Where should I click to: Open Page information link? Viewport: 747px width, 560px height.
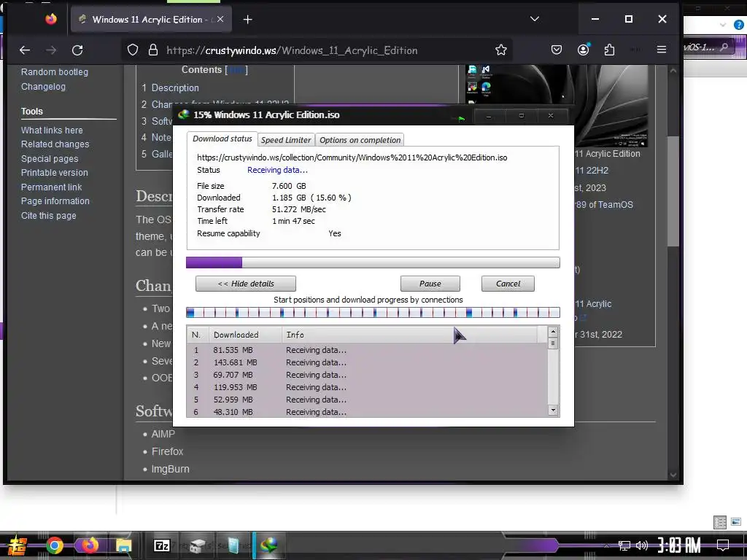point(55,201)
